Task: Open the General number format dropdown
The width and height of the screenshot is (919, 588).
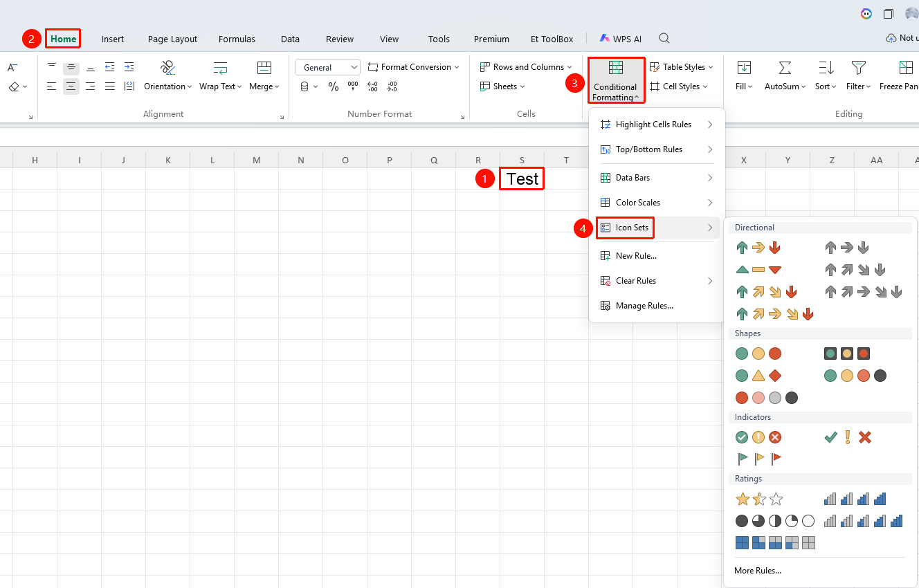Action: click(x=327, y=67)
